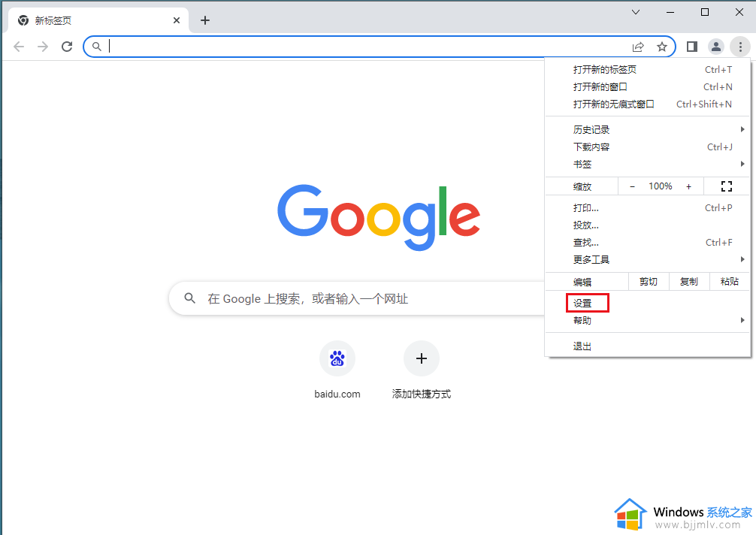Open the baidu.com shortcut
This screenshot has width=756, height=535.
tap(337, 370)
